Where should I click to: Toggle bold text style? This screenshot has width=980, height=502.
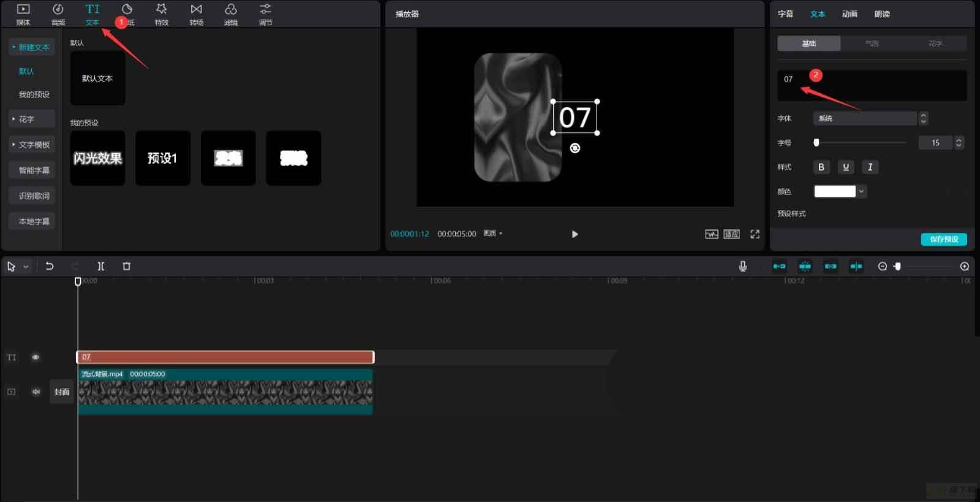click(821, 167)
